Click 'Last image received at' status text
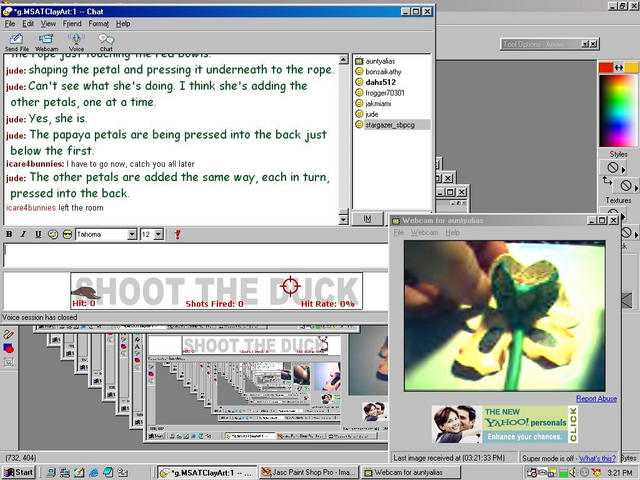640x480 pixels. (x=449, y=458)
